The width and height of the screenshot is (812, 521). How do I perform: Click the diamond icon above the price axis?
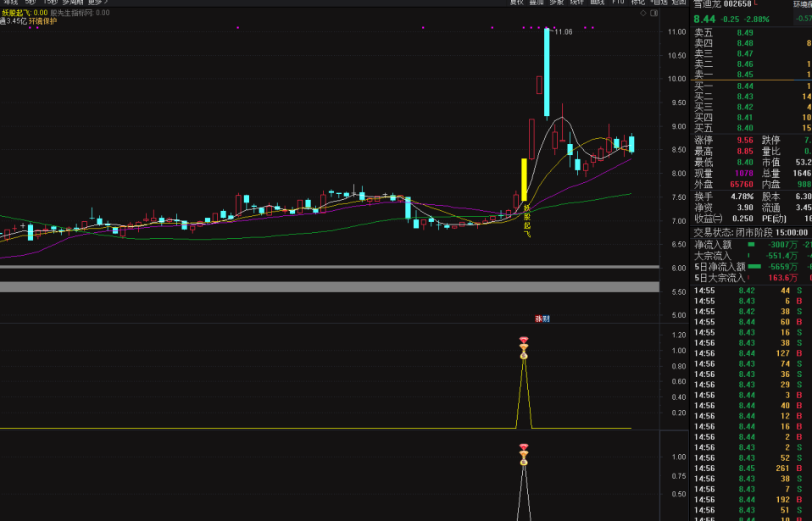click(x=643, y=13)
